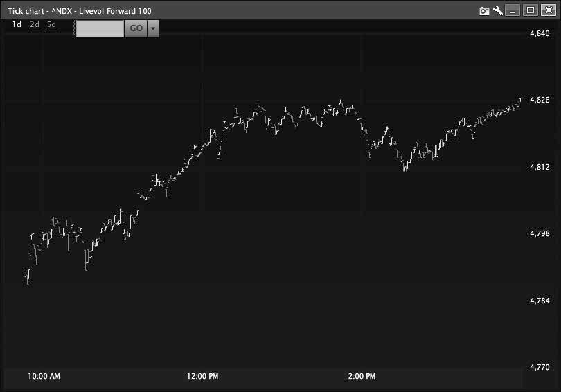Click the 10:00 AM time axis label

tap(44, 376)
